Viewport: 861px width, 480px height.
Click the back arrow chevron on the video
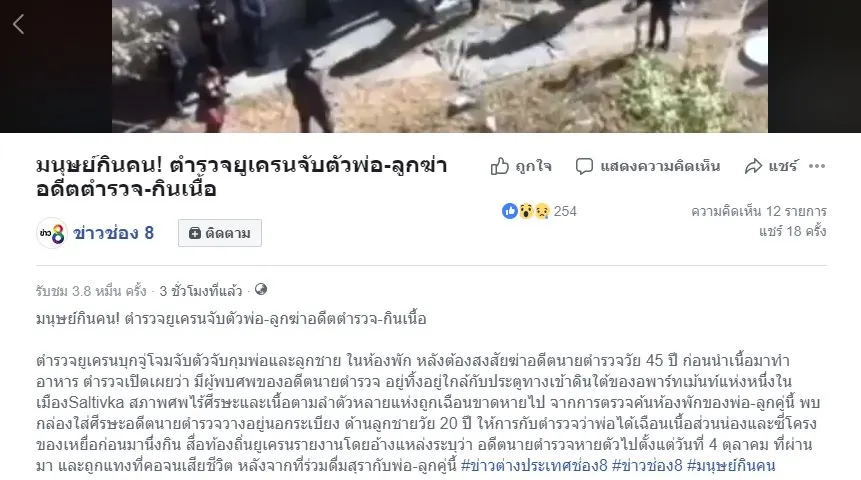tap(19, 24)
